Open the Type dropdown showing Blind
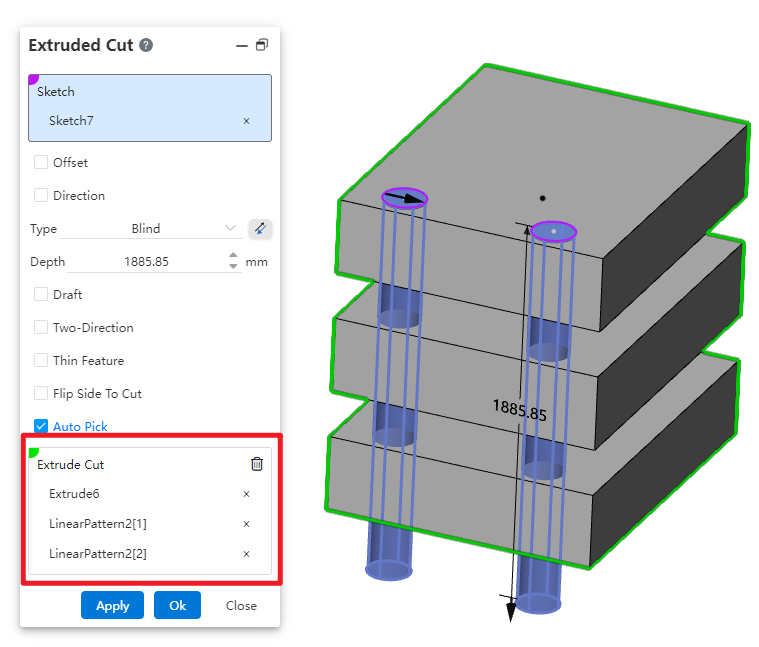Screen dimensions: 759x647 (x=150, y=229)
